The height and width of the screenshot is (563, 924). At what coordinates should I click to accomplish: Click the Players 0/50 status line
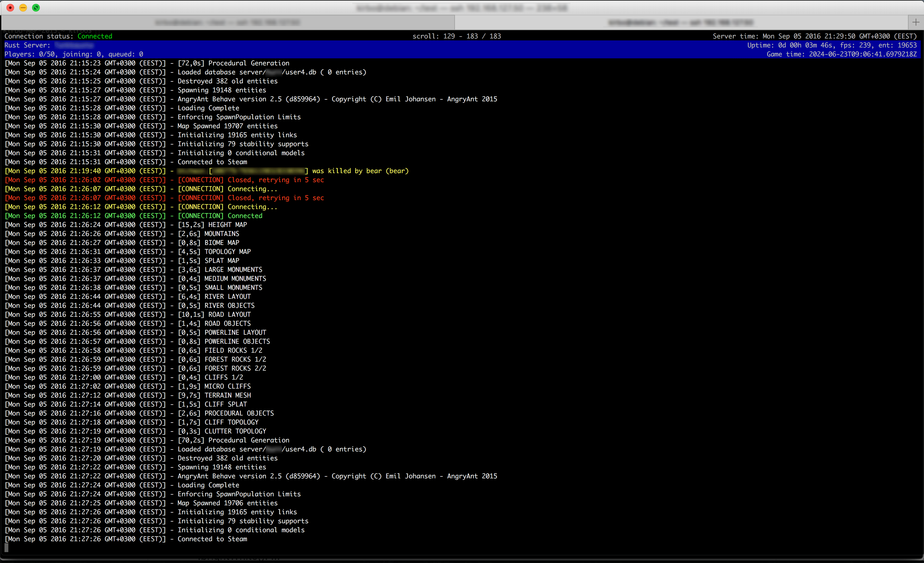click(73, 54)
